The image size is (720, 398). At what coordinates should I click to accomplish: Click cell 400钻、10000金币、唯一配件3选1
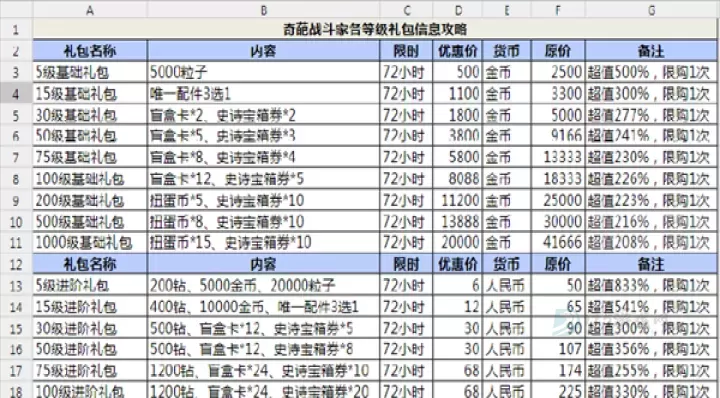coord(264,307)
